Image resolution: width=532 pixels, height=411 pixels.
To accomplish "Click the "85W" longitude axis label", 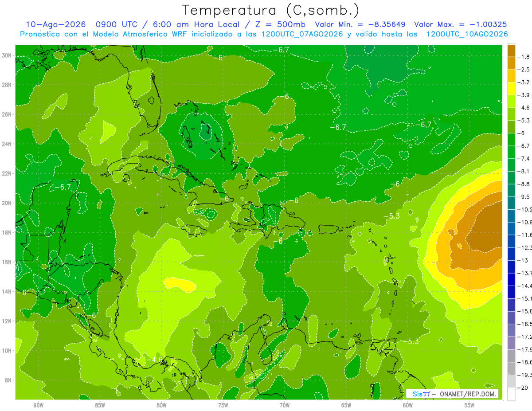I will tap(100, 405).
